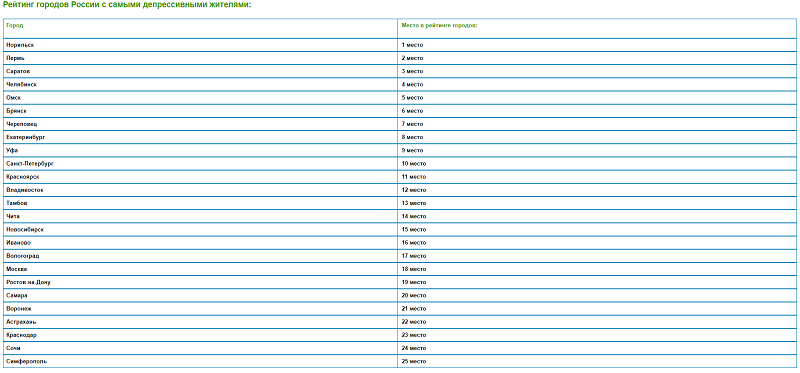This screenshot has width=800, height=373.
Task: Select the Пермь city cell
Action: [201, 58]
